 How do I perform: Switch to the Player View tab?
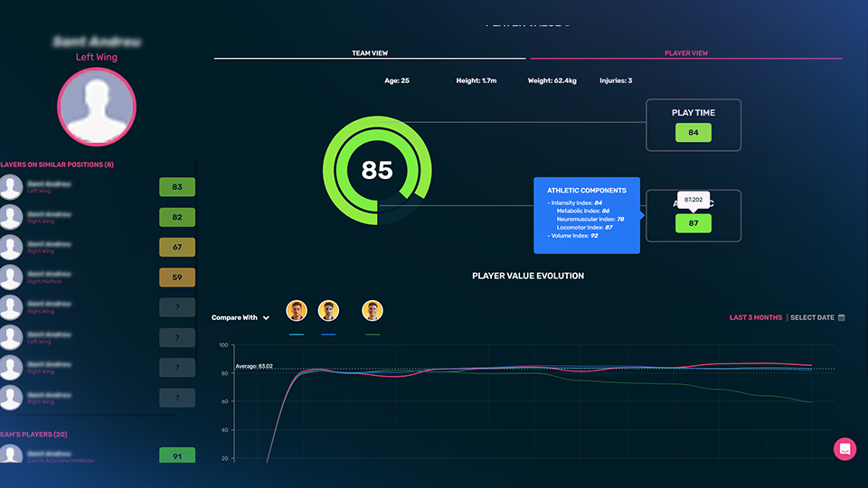coord(686,53)
